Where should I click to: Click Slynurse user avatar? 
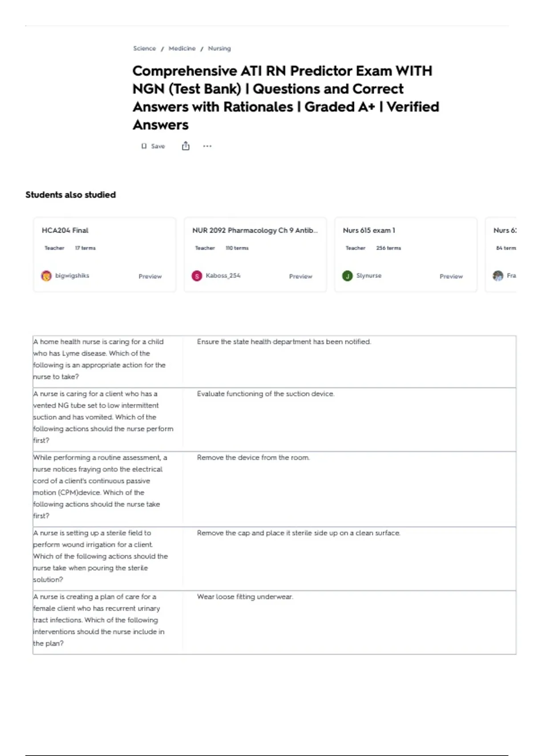coord(347,276)
